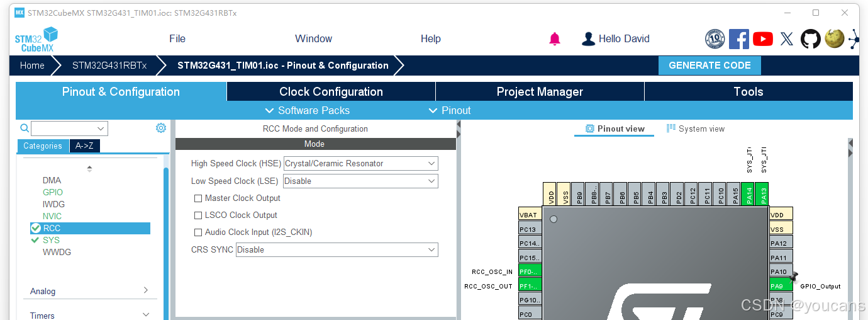Select pin PA10 on the chip
Viewport: 868px width, 320px height.
pos(781,271)
